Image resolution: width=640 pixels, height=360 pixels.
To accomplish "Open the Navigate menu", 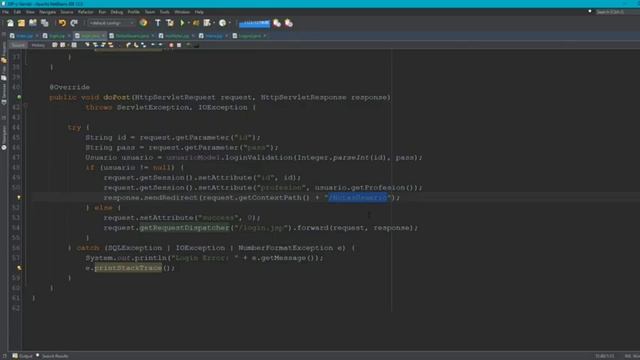I will click(47, 12).
